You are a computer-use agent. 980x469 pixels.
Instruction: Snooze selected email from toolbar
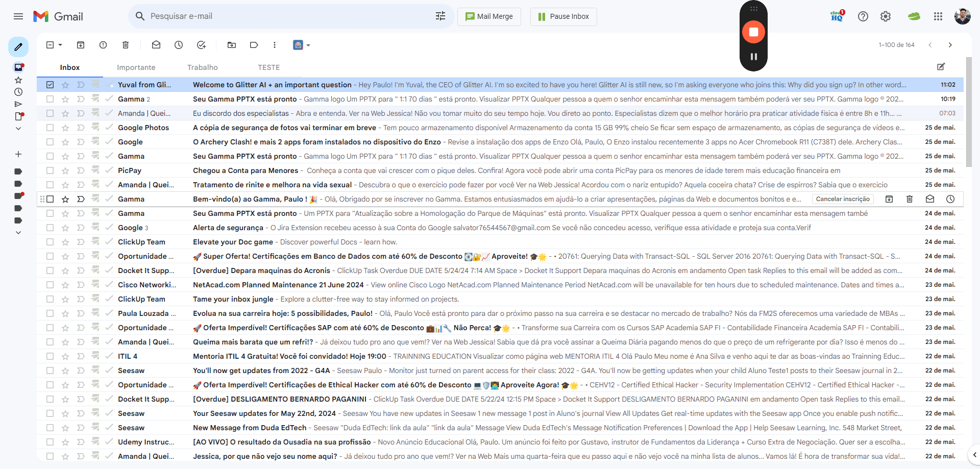(x=179, y=45)
